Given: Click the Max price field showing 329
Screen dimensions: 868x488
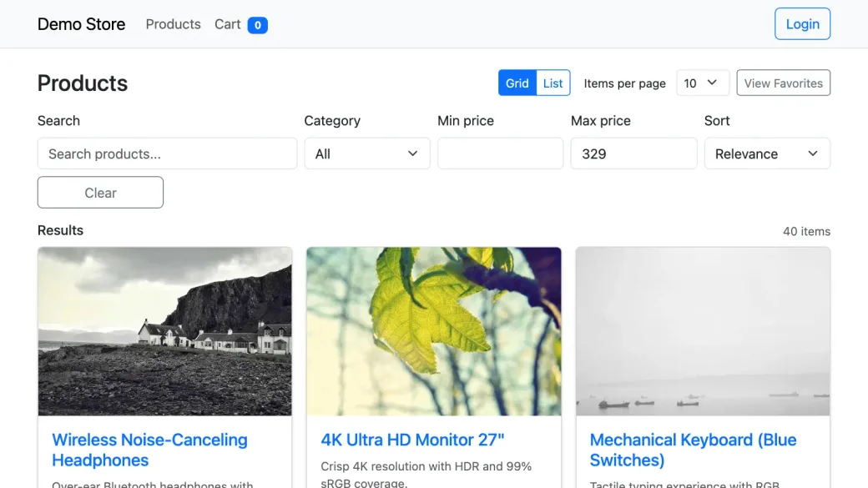Looking at the screenshot, I should 633,153.
